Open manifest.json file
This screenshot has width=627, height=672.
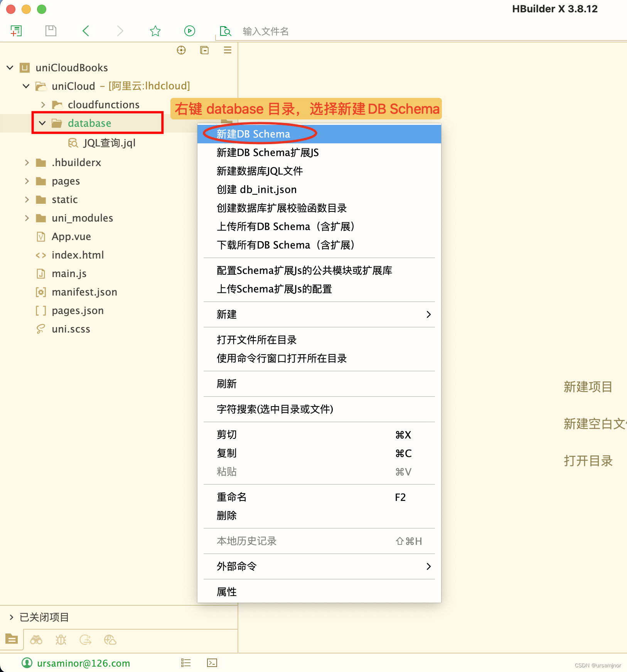pyautogui.click(x=84, y=292)
